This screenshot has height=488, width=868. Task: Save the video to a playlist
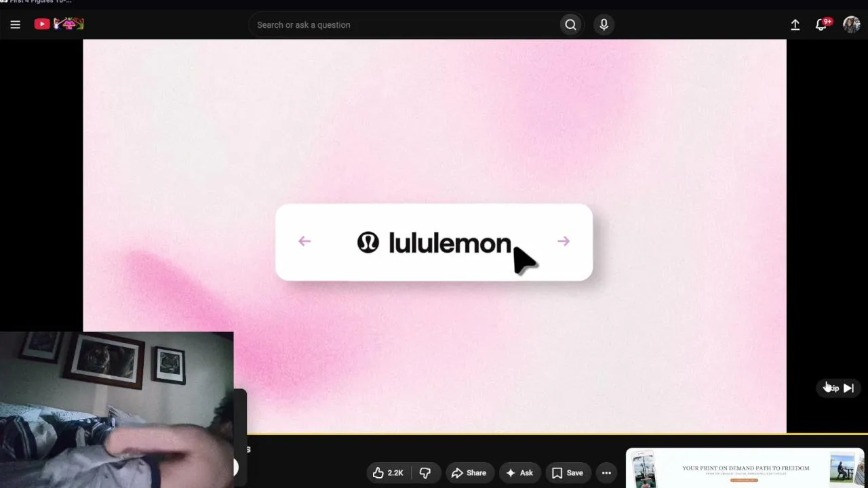point(568,473)
